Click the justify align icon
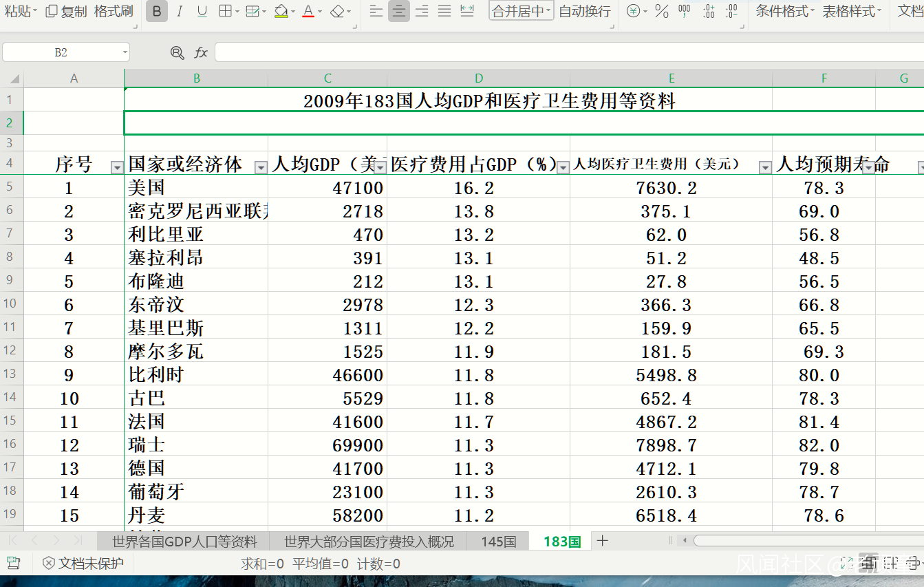924x587 pixels. pyautogui.click(x=444, y=11)
